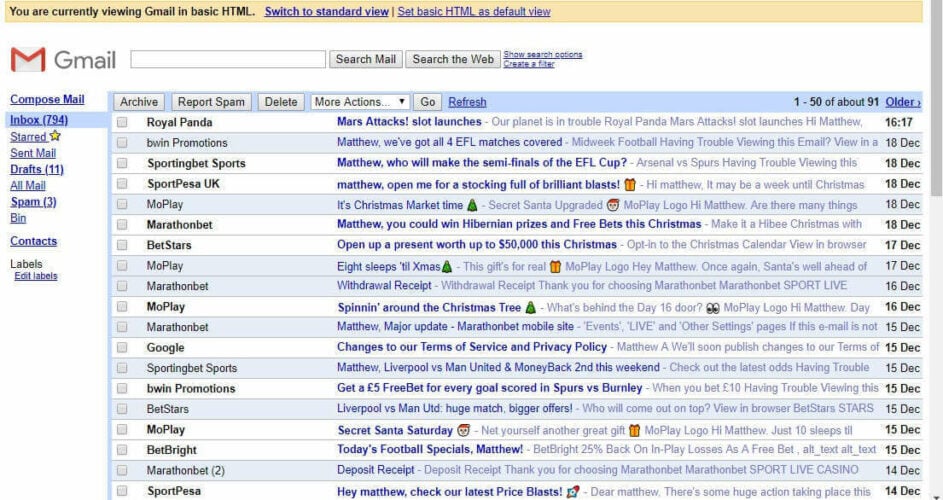Click into the mail search field
This screenshot has height=500, width=943.
pos(228,59)
